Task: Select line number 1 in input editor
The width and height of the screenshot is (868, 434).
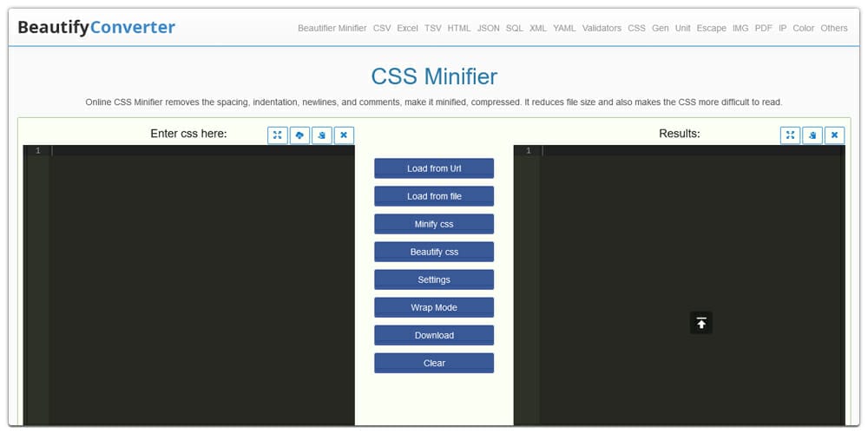Action: (37, 150)
